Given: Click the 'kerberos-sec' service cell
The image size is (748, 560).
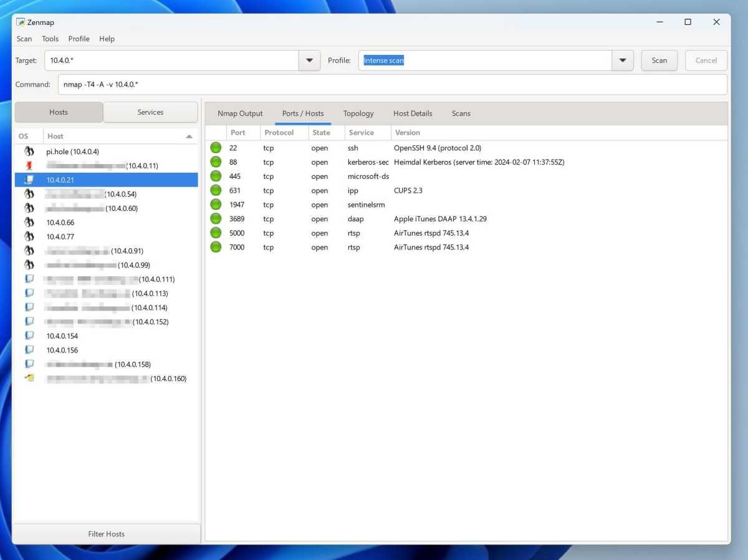Looking at the screenshot, I should click(368, 162).
